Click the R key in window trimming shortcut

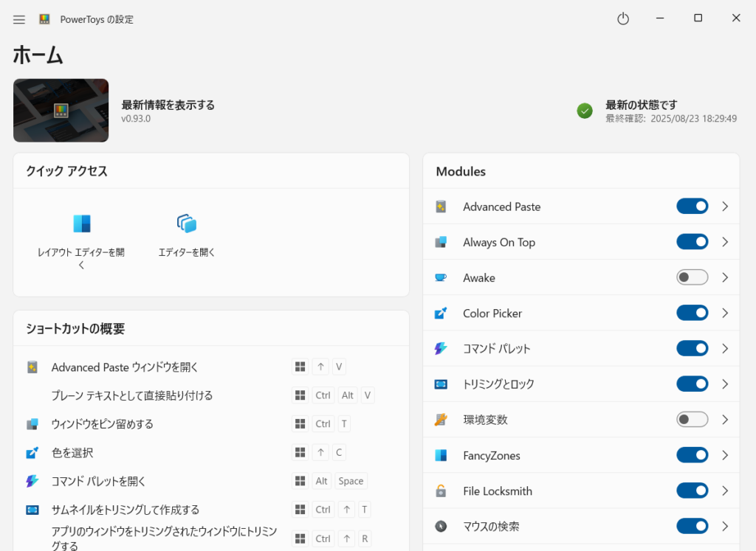pyautogui.click(x=365, y=538)
